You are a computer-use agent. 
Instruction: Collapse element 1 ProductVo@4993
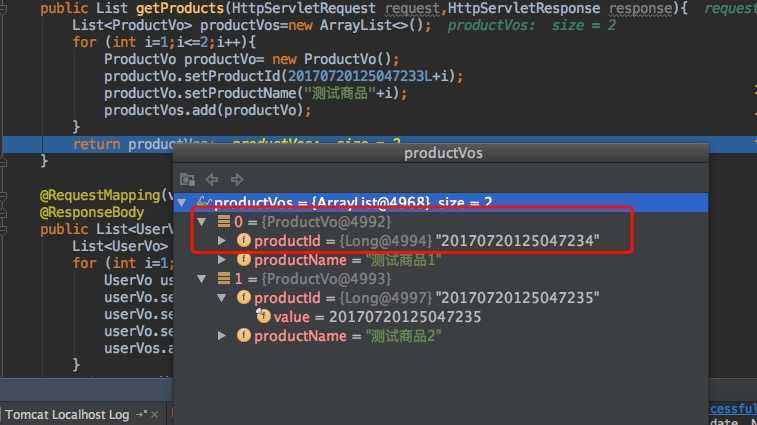click(202, 279)
